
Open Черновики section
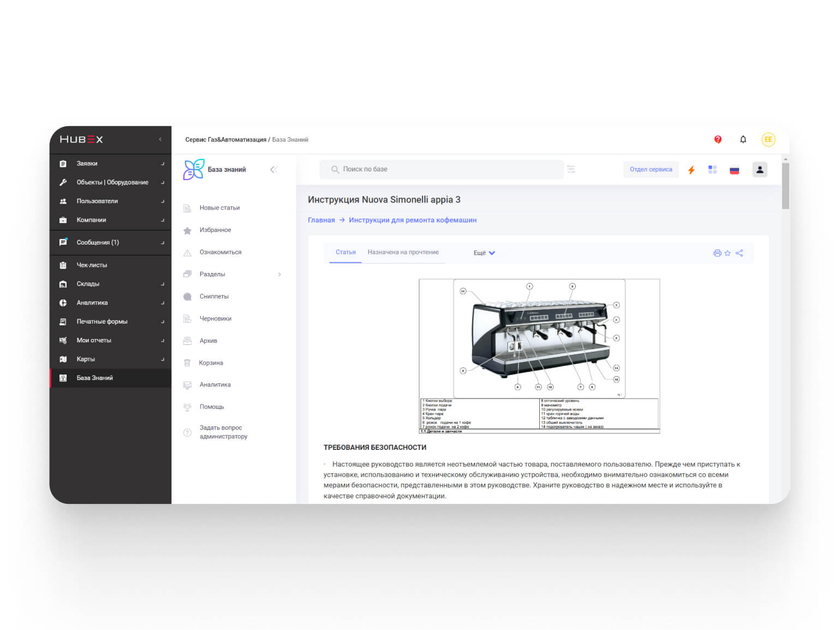point(215,319)
